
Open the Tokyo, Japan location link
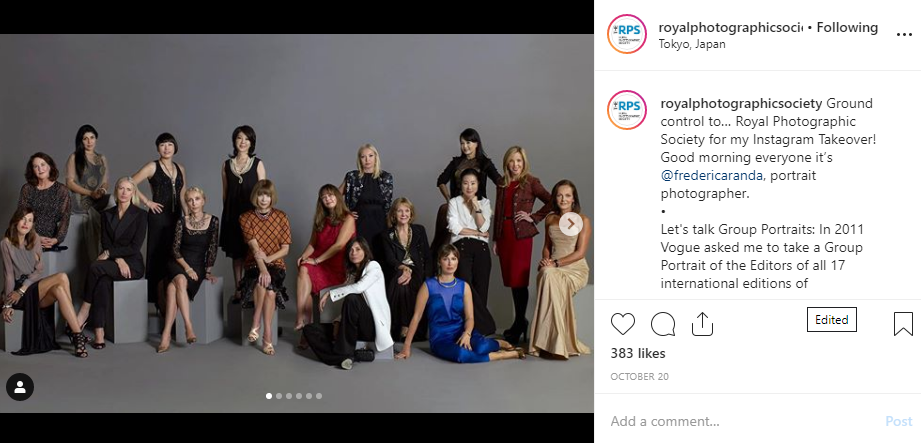click(x=692, y=44)
